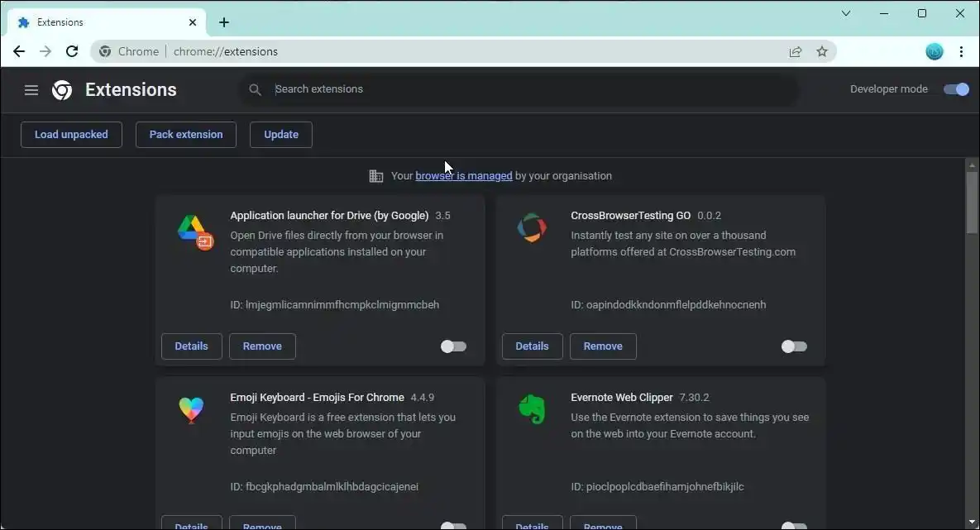The width and height of the screenshot is (980, 530).
Task: Click the Emoji Keyboard - Emojis For Chrome title
Action: 317,398
